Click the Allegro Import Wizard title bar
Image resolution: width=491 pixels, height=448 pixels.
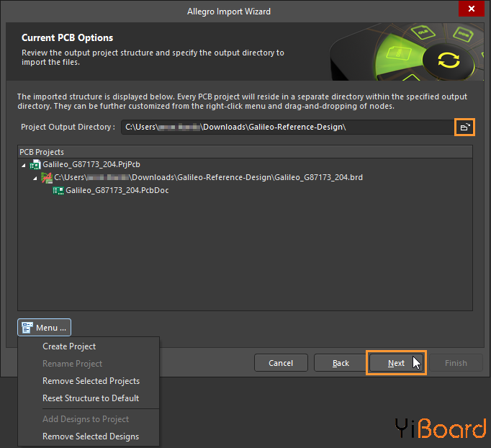click(229, 12)
